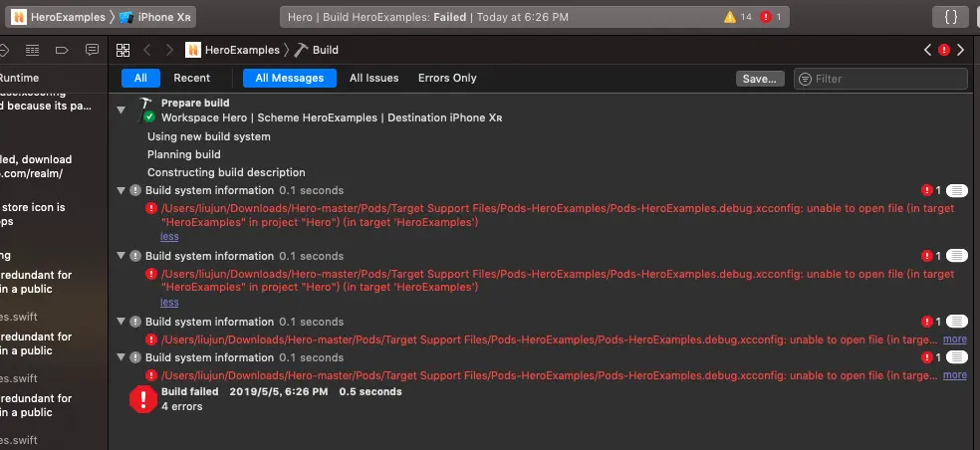980x450 pixels.
Task: Click second error's red icon in log
Action: click(151, 274)
